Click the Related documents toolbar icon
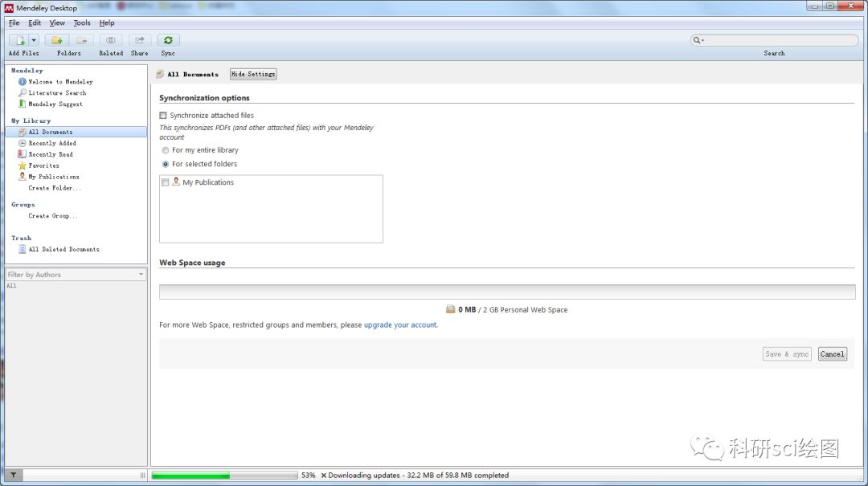 (x=111, y=40)
